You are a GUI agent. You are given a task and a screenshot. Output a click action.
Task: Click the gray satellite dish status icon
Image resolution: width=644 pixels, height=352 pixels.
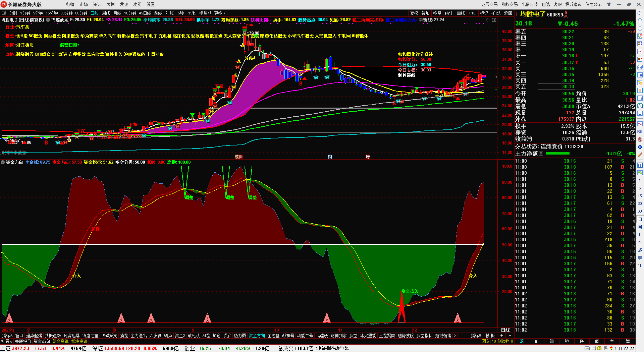tap(606, 349)
